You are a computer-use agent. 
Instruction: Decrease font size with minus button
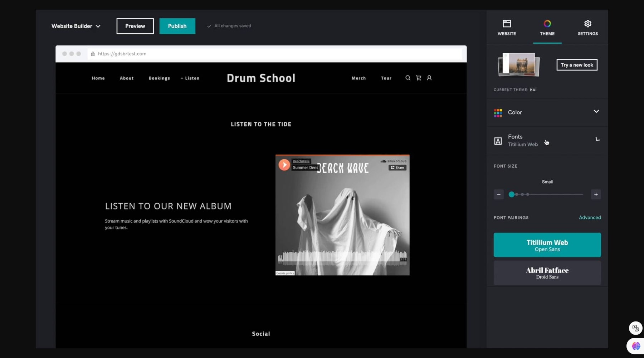pyautogui.click(x=498, y=194)
